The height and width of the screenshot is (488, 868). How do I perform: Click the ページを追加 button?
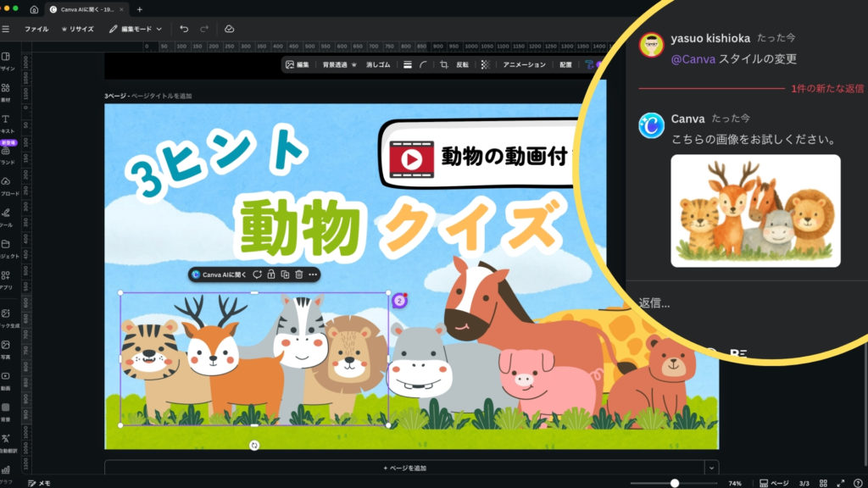tap(404, 468)
